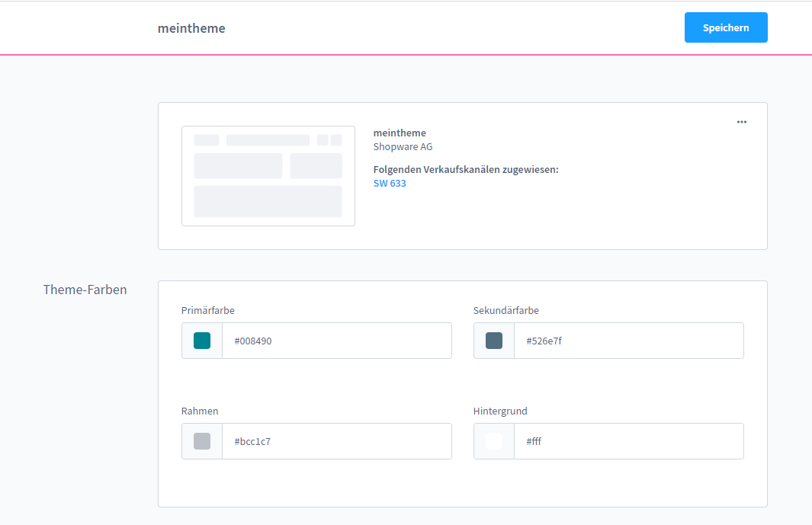This screenshot has width=812, height=525.
Task: Open the Sekundärfarbe slate color swatch
Action: point(494,341)
